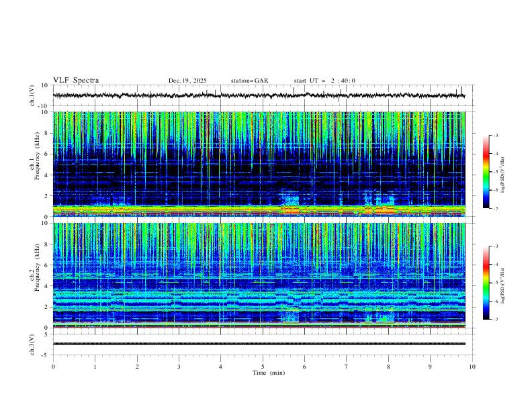Click time axis tick label '5'
The image size is (532, 411).
click(263, 367)
